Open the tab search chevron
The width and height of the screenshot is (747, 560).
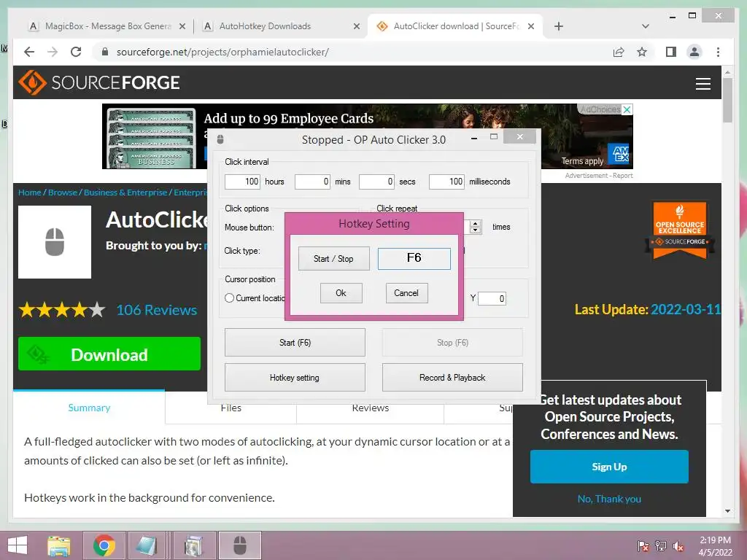[646, 26]
